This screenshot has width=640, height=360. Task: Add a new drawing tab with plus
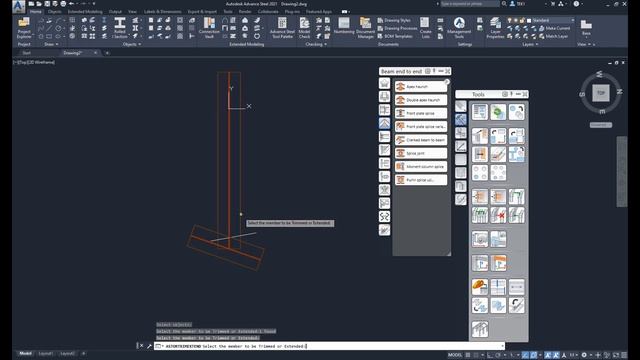pyautogui.click(x=107, y=53)
